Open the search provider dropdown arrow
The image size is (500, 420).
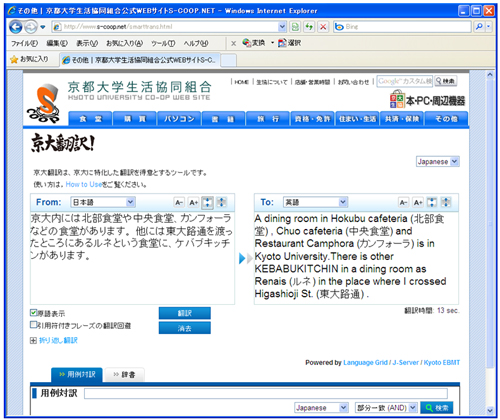tap(489, 27)
